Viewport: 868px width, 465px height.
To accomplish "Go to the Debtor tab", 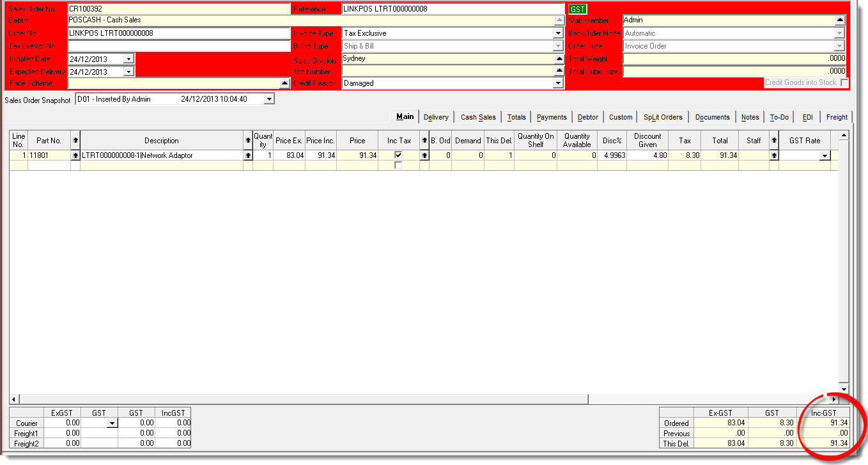I will click(x=588, y=117).
